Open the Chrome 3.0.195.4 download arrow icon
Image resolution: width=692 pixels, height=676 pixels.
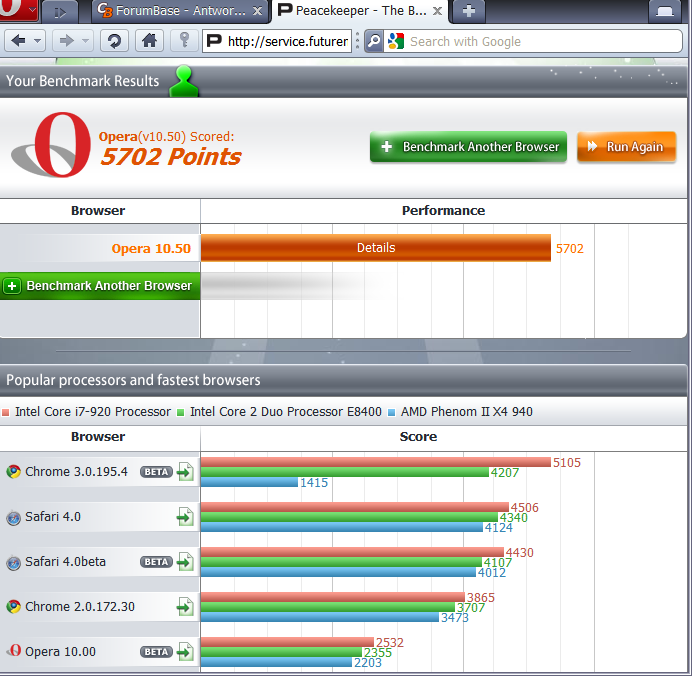coord(185,472)
